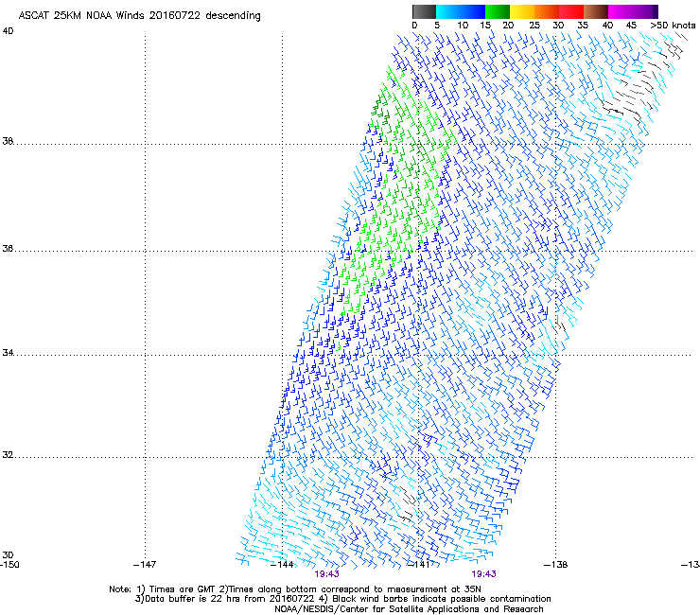Click the '20' legend scale label
This screenshot has height=615, width=700.
508,26
